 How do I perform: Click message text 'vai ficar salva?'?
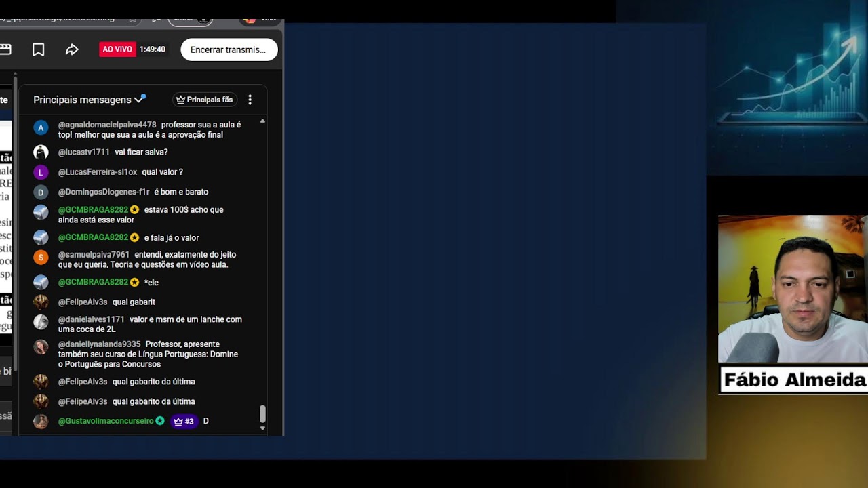coord(141,152)
